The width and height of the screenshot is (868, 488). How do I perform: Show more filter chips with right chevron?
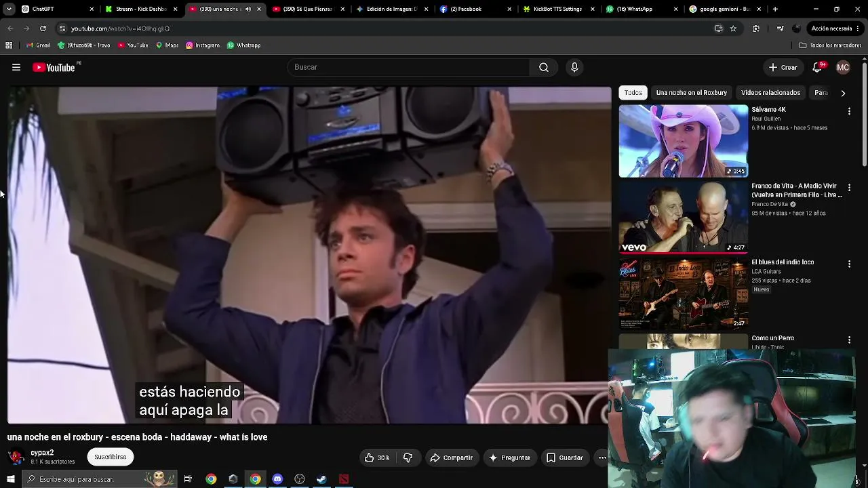pos(843,93)
